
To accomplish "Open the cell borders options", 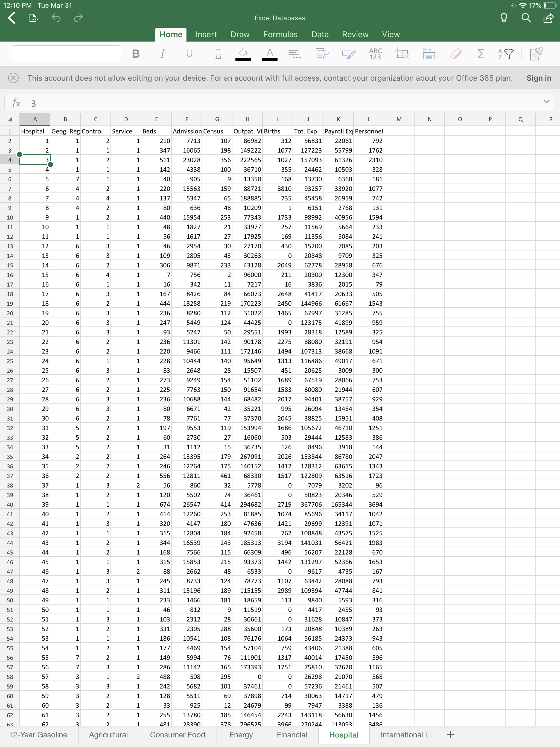I will (216, 54).
